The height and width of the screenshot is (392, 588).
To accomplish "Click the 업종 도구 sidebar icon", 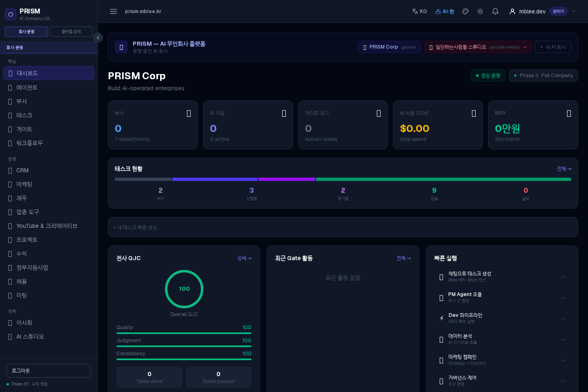I will 10,212.
